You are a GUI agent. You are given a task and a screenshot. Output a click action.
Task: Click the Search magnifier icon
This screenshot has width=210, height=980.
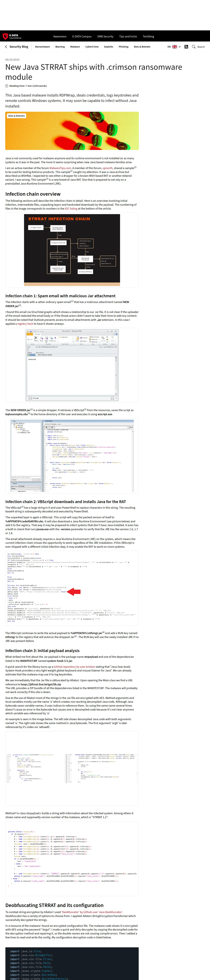click(194, 47)
